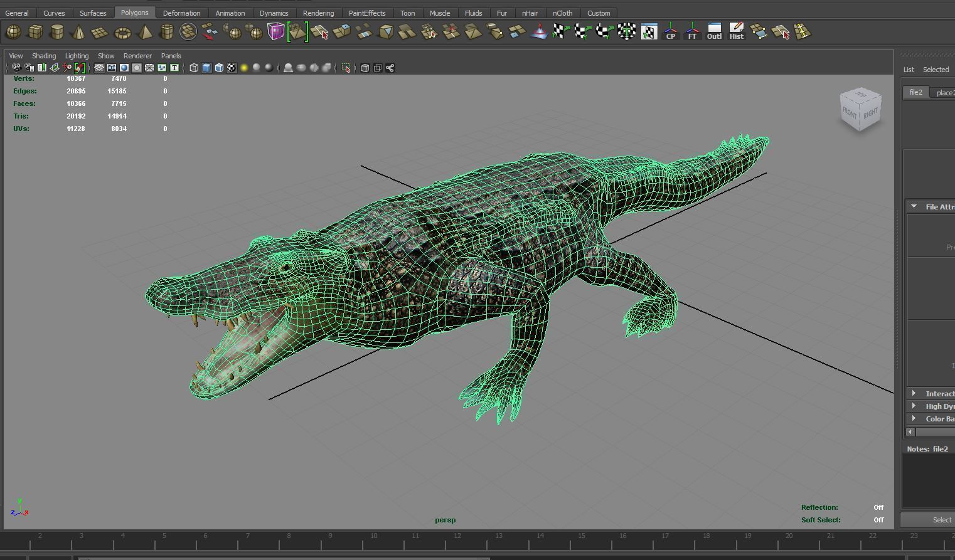The image size is (955, 560).
Task: Open the Lighting panel menu
Action: tap(77, 56)
